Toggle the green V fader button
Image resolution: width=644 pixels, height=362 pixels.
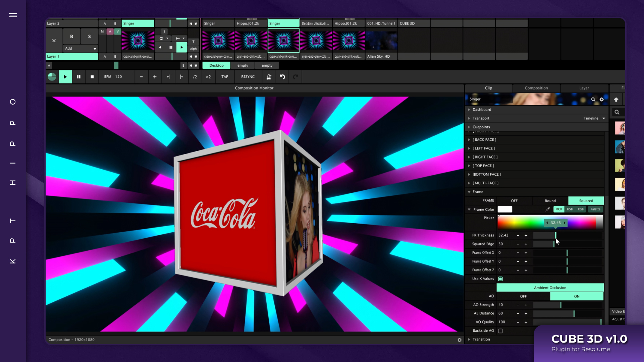point(117,32)
